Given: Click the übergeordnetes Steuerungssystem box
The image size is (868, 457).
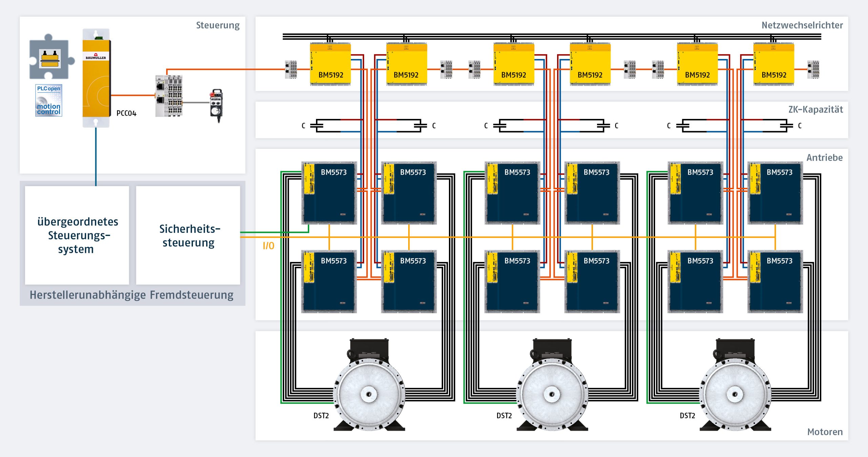Looking at the screenshot, I should 77,235.
